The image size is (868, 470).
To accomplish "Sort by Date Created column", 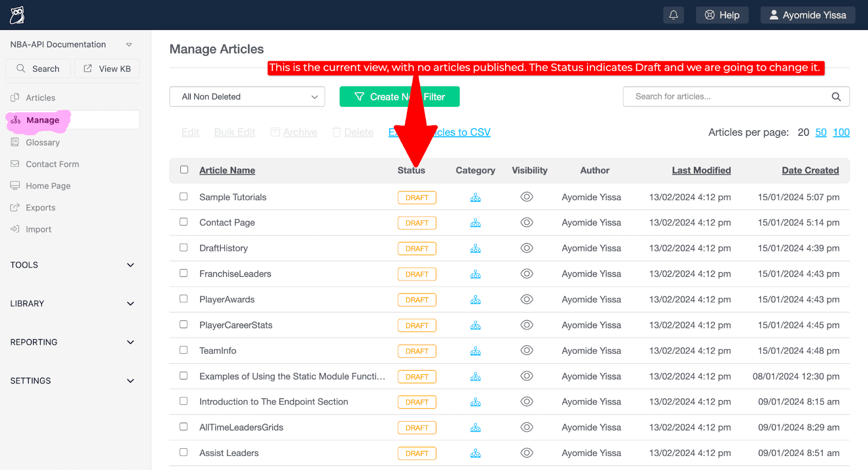I will pyautogui.click(x=810, y=170).
